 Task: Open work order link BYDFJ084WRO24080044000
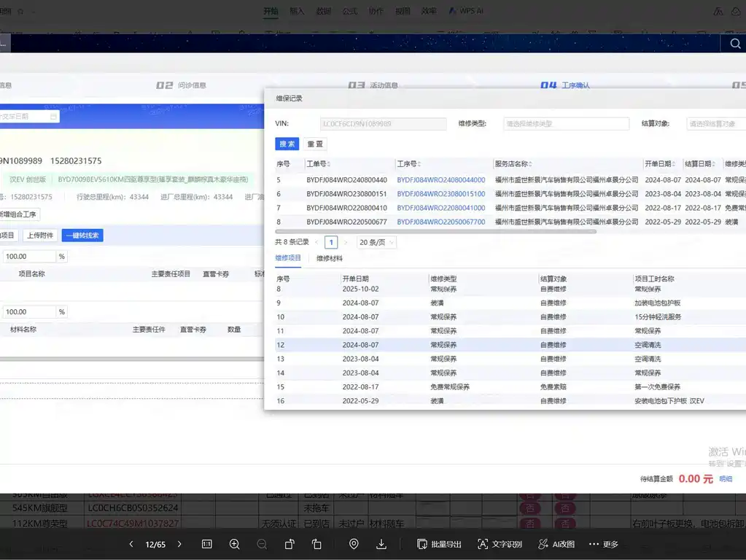pyautogui.click(x=441, y=180)
